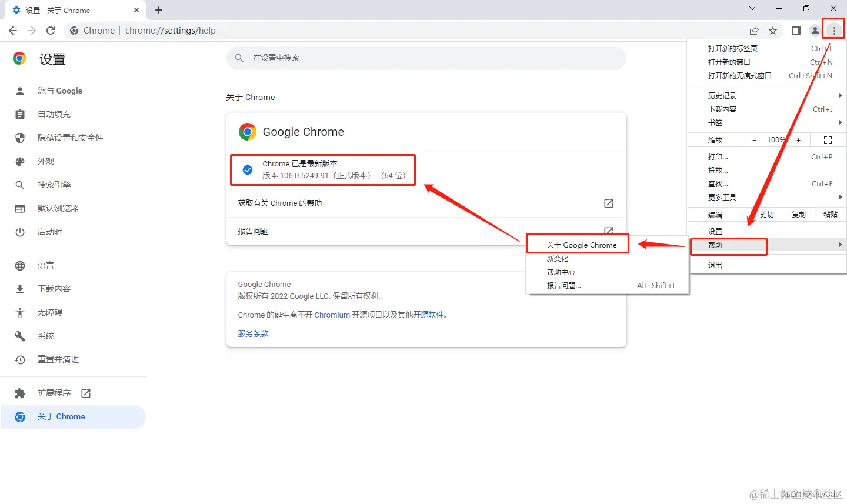
Task: Click 复制 in the edit row
Action: [798, 215]
